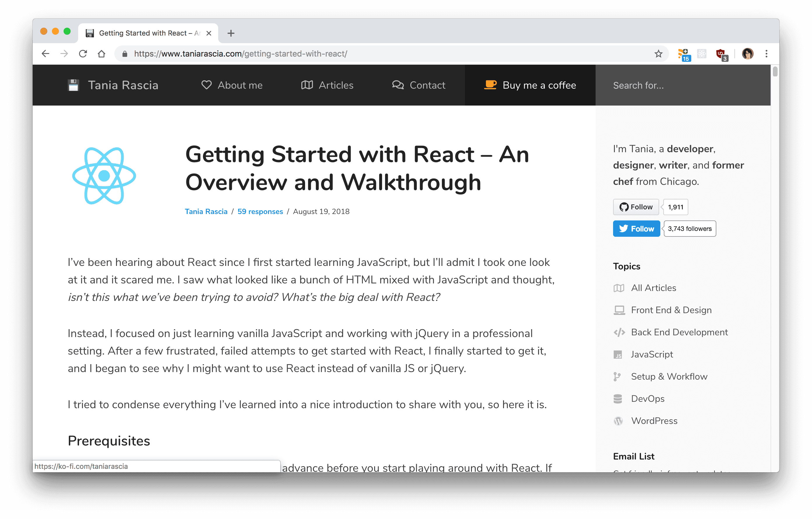Viewport: 812px width, 519px height.
Task: Reload the page with the refresh icon
Action: point(83,54)
